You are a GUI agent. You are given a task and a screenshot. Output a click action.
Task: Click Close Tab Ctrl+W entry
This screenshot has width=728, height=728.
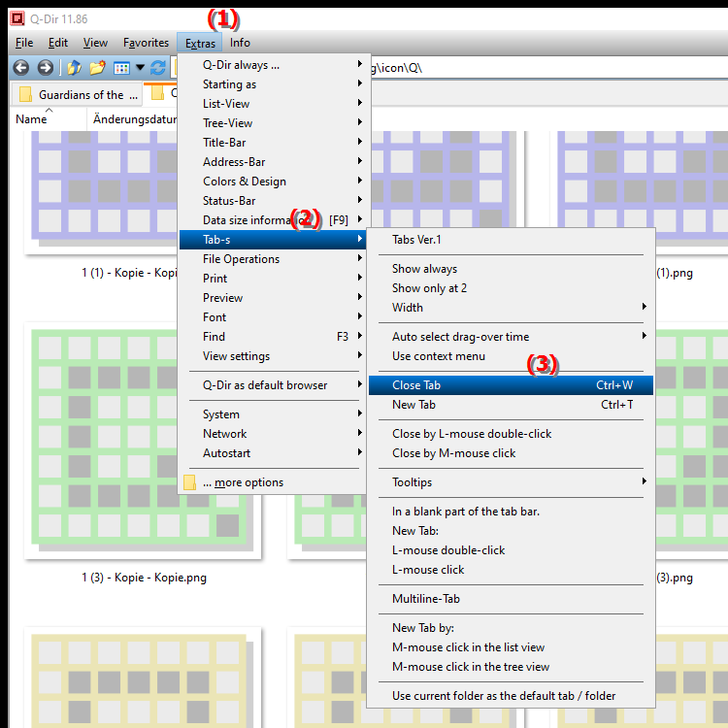tap(511, 385)
